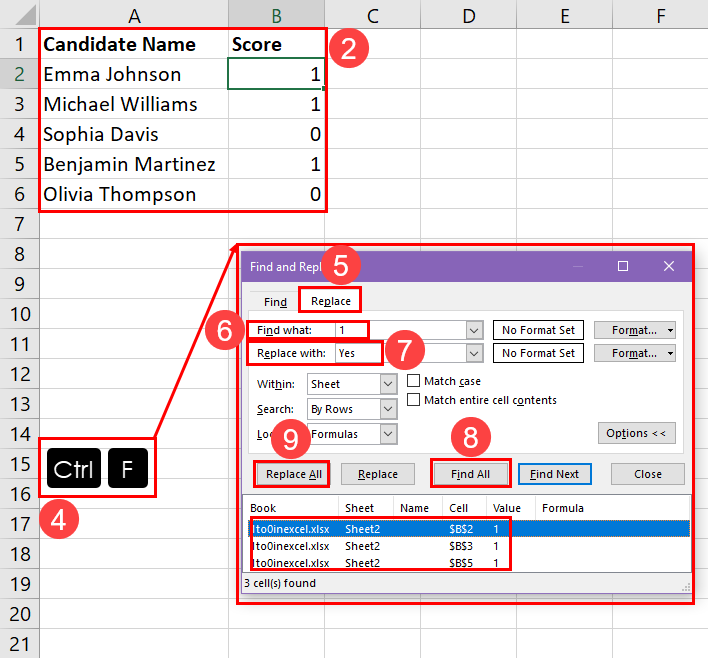Viewport: 708px width, 658px height.
Task: Select the Candidate Name header cell
Action: 134,44
